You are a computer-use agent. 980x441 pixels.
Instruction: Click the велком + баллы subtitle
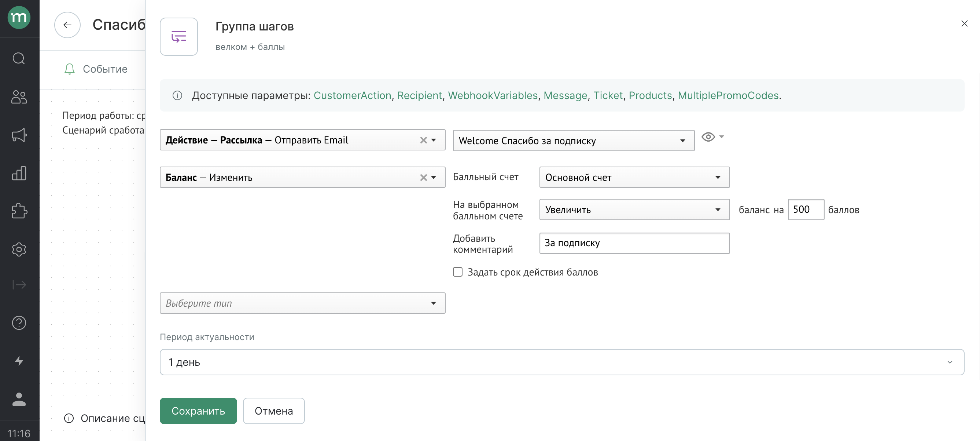pyautogui.click(x=250, y=47)
